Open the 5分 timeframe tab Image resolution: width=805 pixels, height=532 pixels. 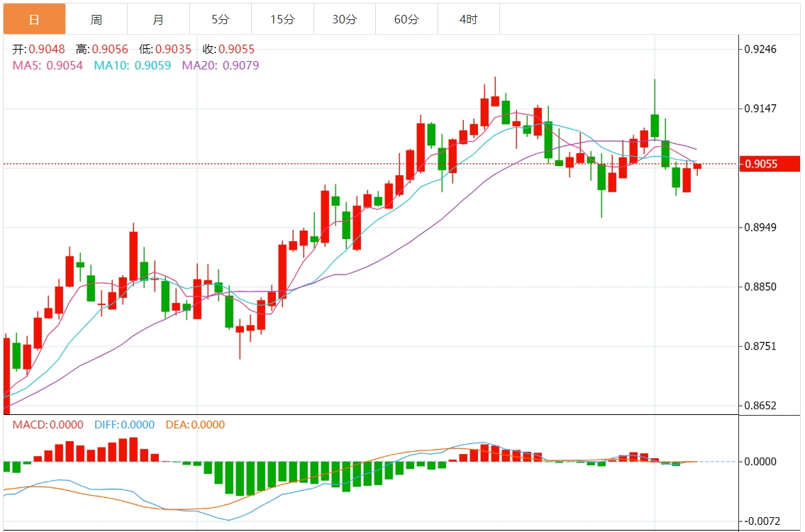pyautogui.click(x=221, y=20)
